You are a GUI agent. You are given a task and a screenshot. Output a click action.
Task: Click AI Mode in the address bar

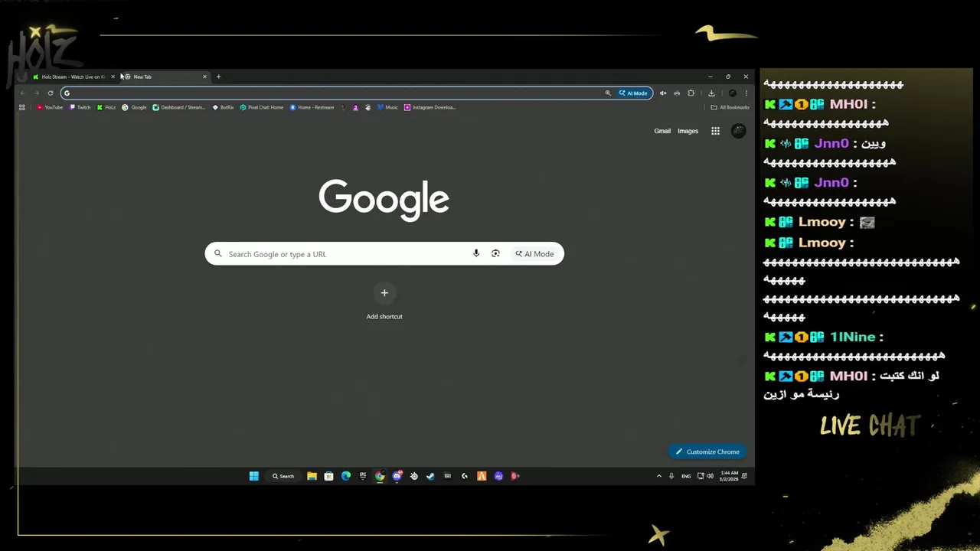point(634,93)
